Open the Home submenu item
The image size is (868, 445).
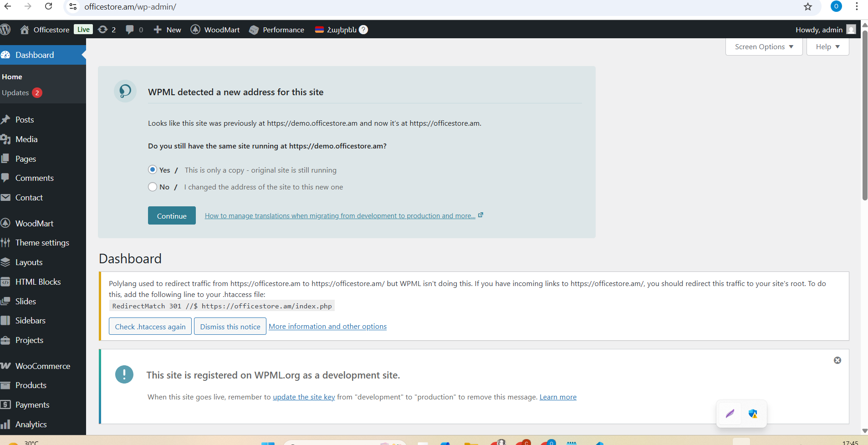point(12,77)
